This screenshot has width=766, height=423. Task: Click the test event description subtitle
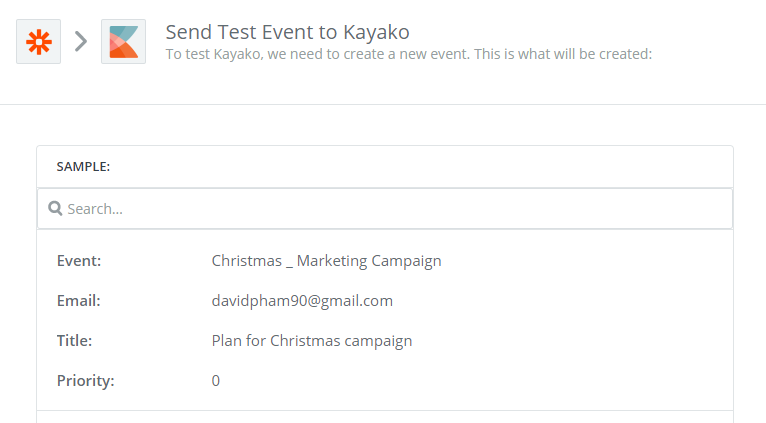pyautogui.click(x=408, y=54)
